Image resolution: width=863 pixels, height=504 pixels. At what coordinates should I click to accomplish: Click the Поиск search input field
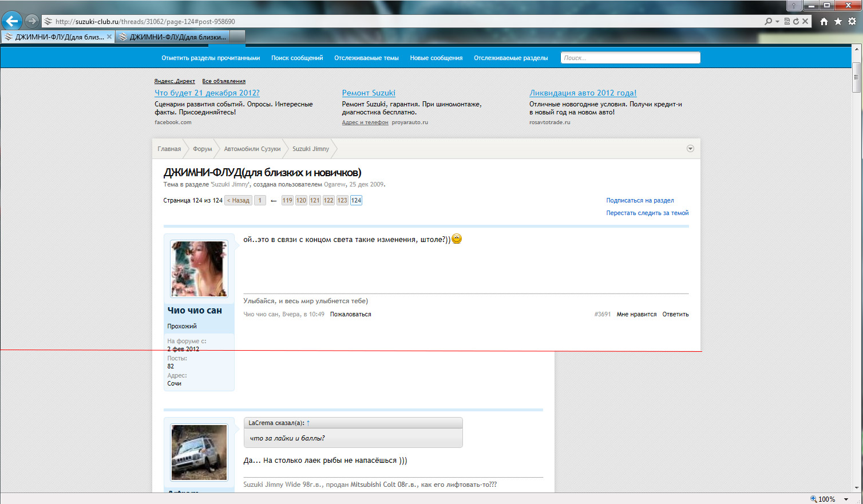click(630, 58)
